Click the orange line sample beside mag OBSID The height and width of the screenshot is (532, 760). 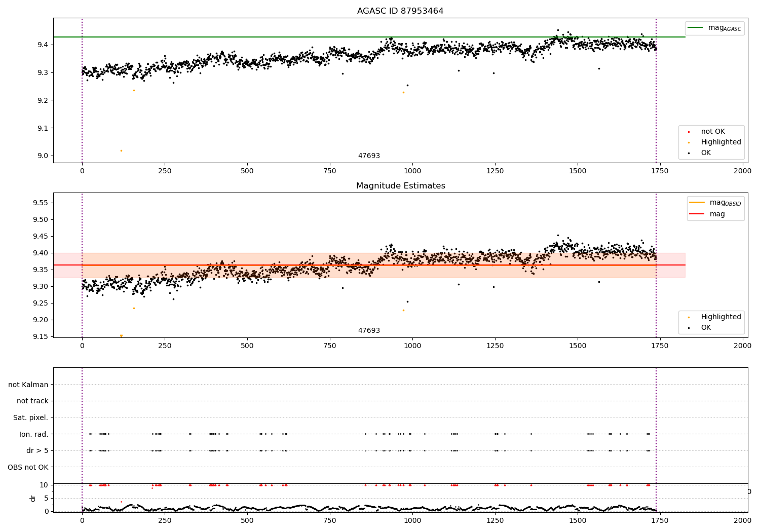[x=697, y=202]
